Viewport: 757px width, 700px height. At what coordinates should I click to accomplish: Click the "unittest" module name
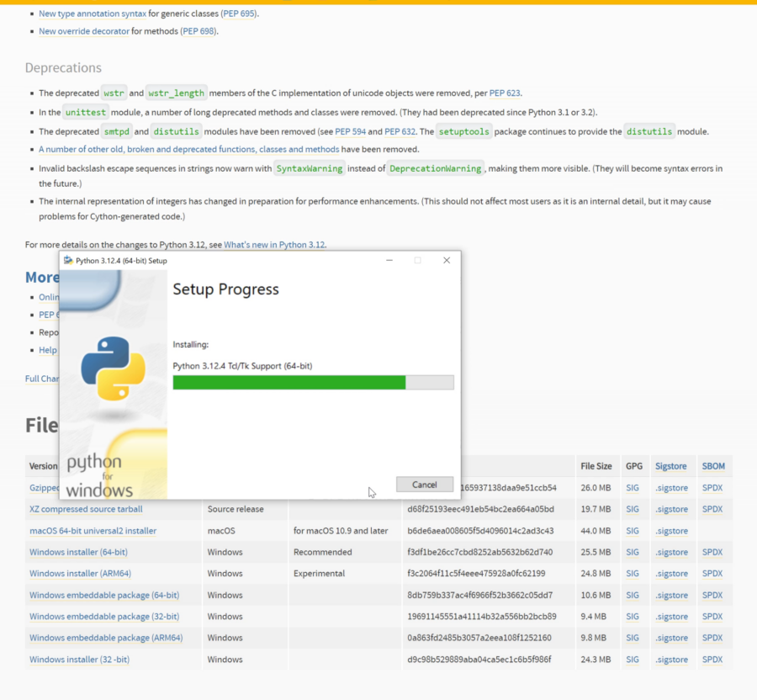coord(86,112)
